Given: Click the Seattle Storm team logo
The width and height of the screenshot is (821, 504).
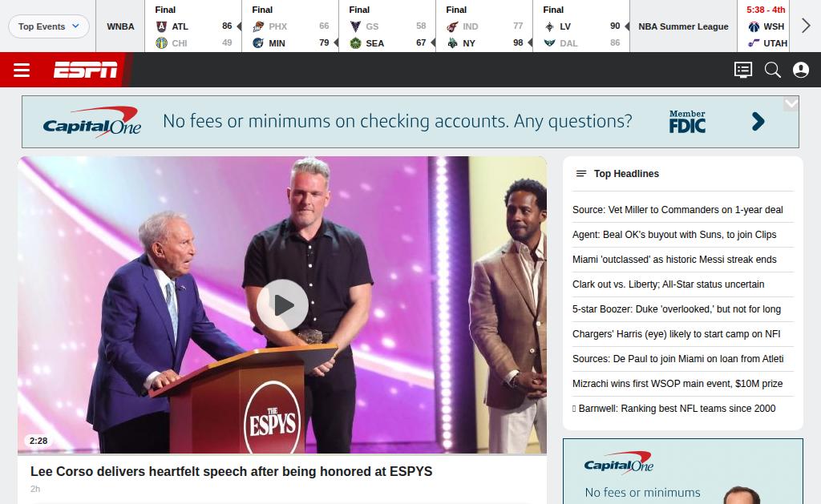Looking at the screenshot, I should tap(355, 43).
